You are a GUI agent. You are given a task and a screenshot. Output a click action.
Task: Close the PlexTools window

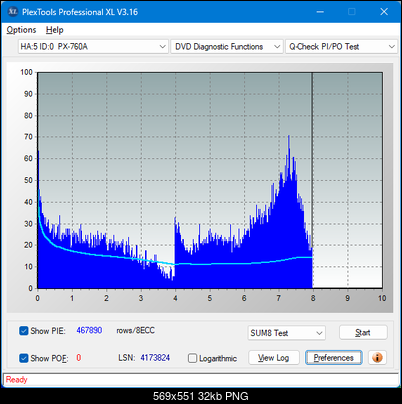(x=384, y=12)
